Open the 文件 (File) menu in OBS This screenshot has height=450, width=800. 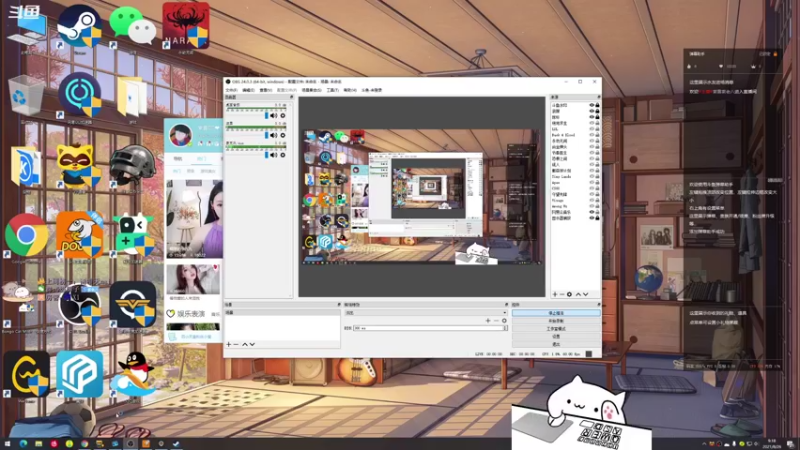click(231, 90)
